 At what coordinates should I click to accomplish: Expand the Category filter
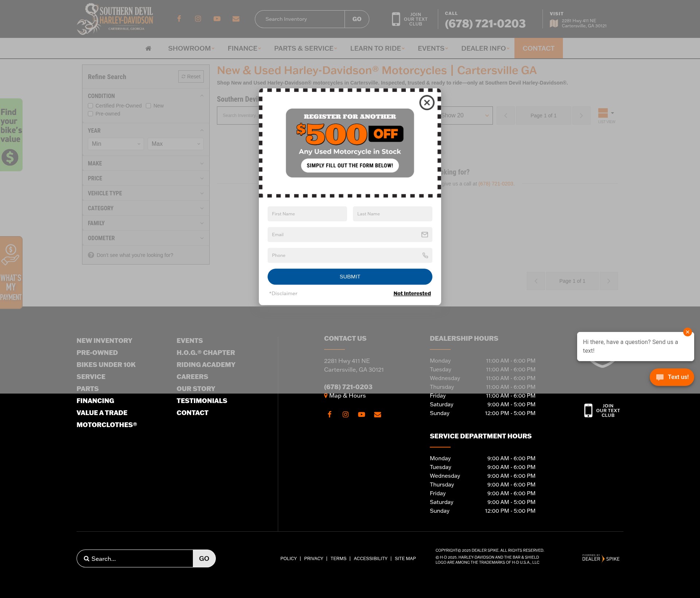click(146, 208)
